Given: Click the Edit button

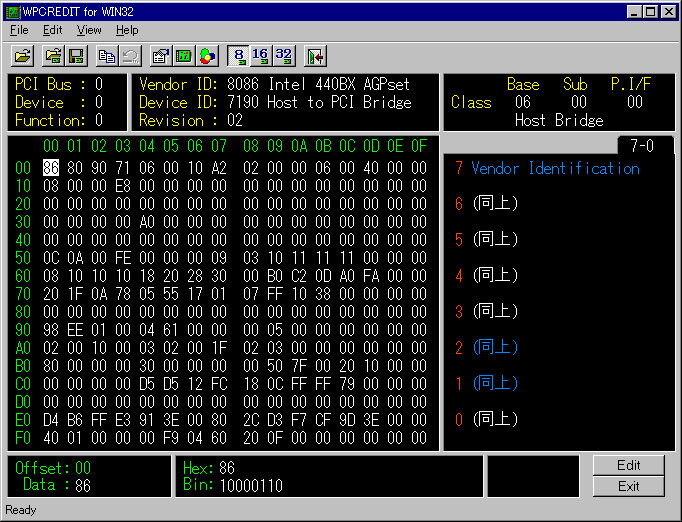Looking at the screenshot, I should [629, 465].
